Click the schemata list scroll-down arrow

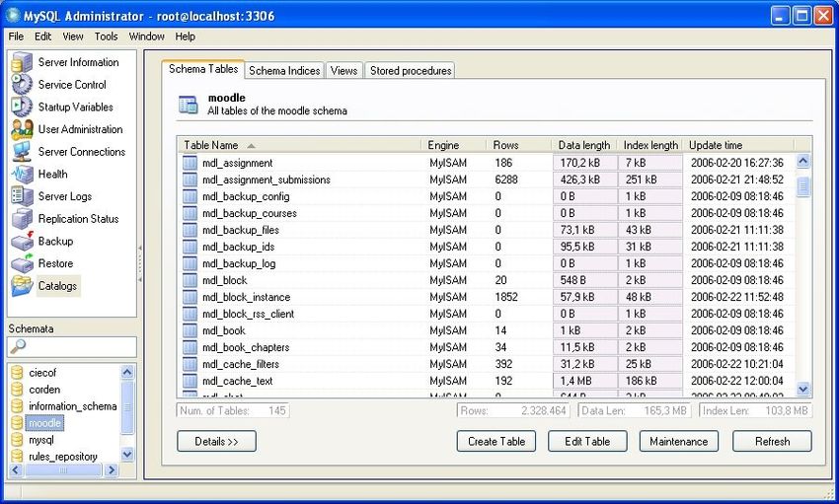[127, 455]
